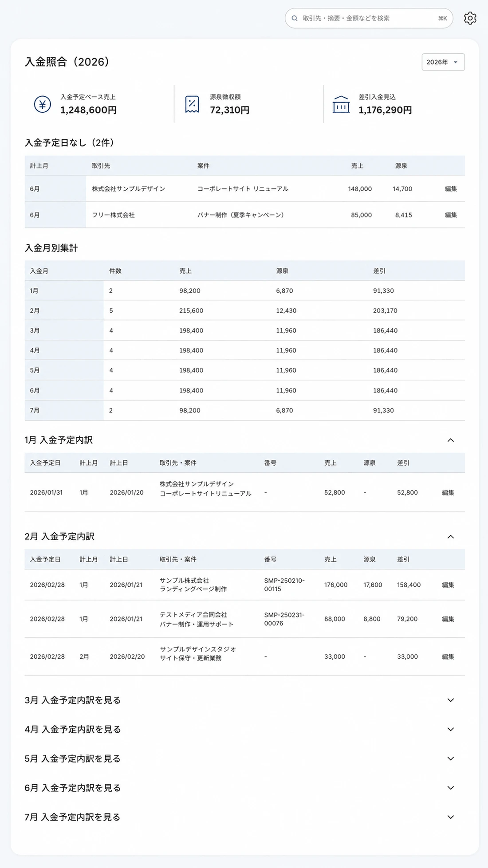Image resolution: width=488 pixels, height=868 pixels.
Task: Select the フリー株式会社 client name
Action: [x=113, y=215]
